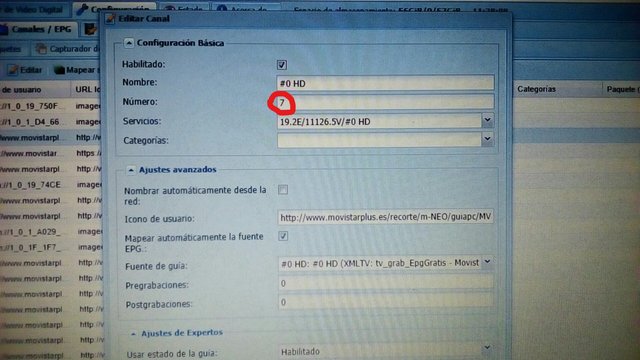Switch to the Configuración tab
This screenshot has height=360, width=640.
pyautogui.click(x=114, y=9)
